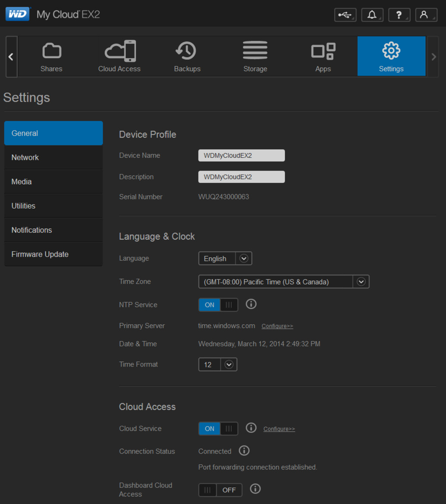Toggle the NTP Service switch

click(x=218, y=305)
